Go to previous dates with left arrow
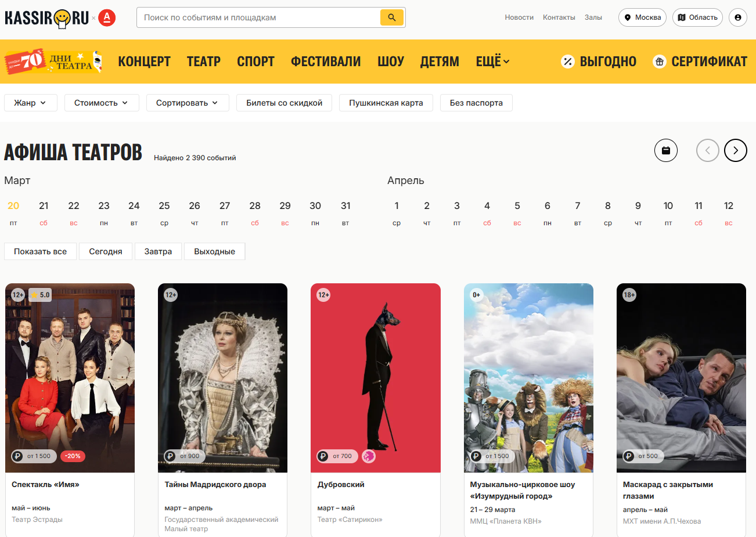The width and height of the screenshot is (756, 537). pyautogui.click(x=707, y=150)
